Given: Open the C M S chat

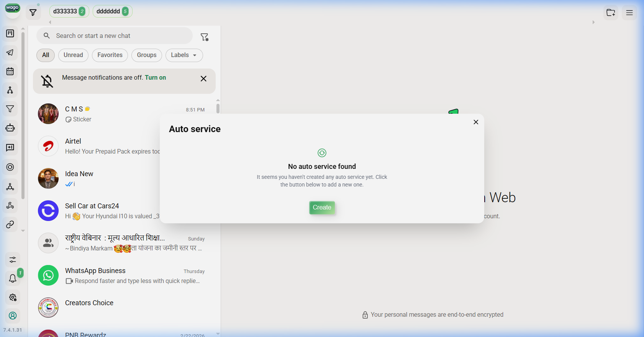Looking at the screenshot, I should (124, 114).
